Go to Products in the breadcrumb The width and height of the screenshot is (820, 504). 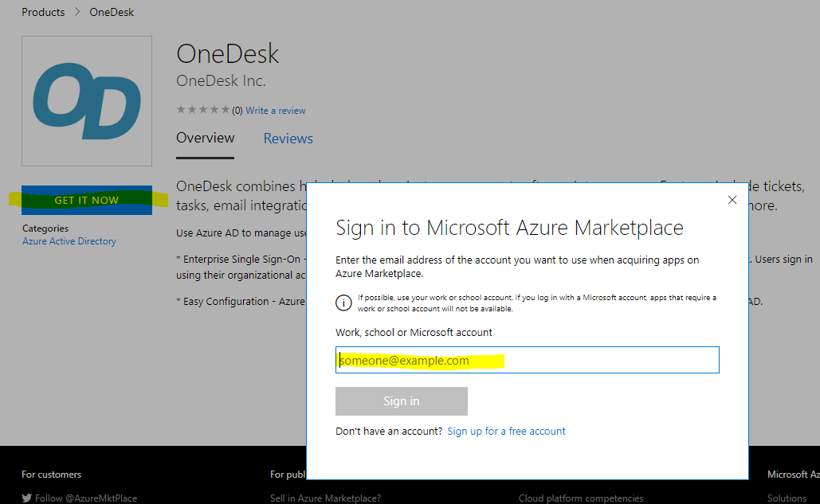pyautogui.click(x=43, y=12)
